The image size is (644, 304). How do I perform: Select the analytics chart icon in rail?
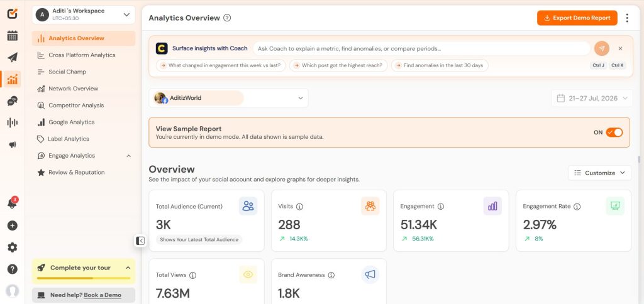coord(13,79)
